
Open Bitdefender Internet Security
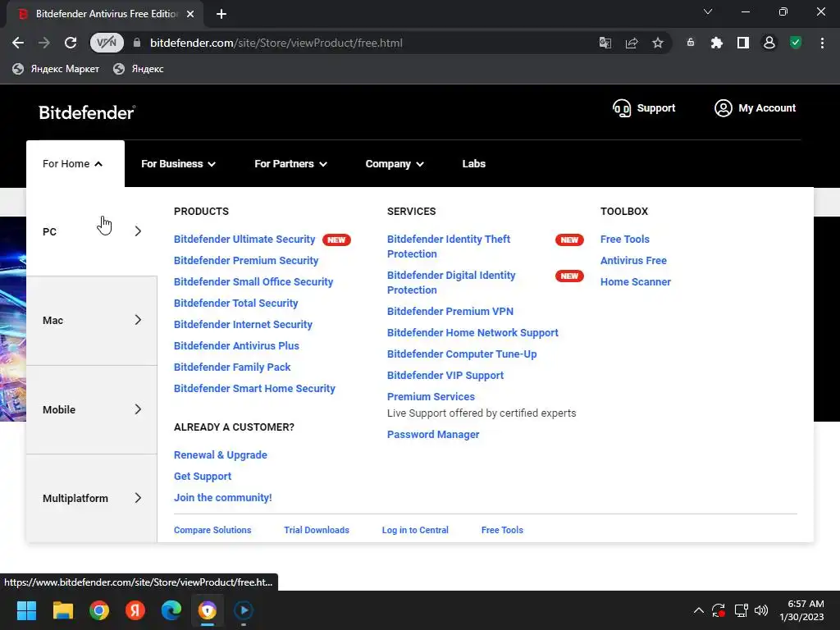(243, 325)
